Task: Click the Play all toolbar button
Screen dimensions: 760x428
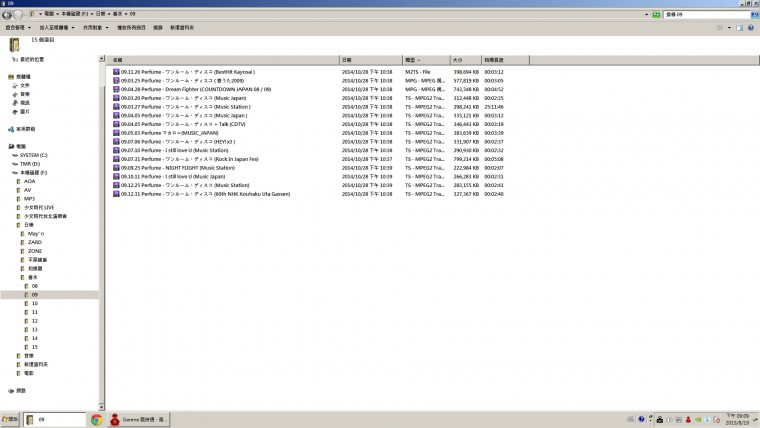Action: tap(131, 28)
